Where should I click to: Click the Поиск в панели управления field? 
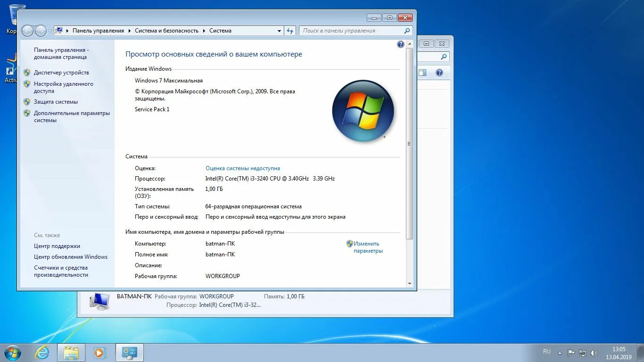pos(355,31)
